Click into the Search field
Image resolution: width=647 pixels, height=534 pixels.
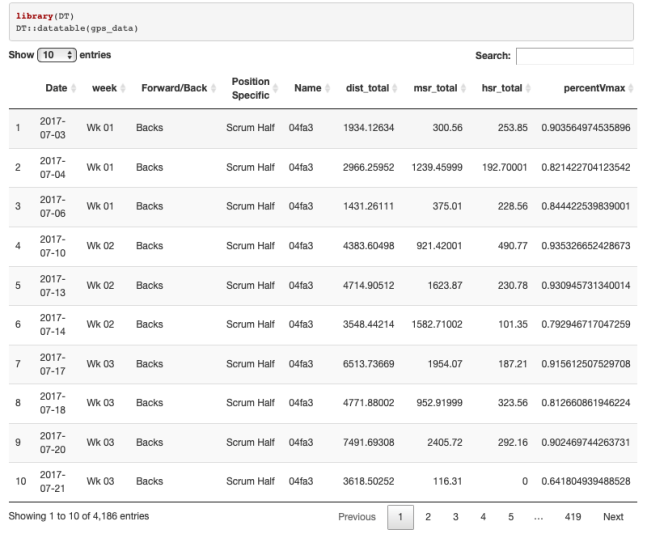pos(575,56)
